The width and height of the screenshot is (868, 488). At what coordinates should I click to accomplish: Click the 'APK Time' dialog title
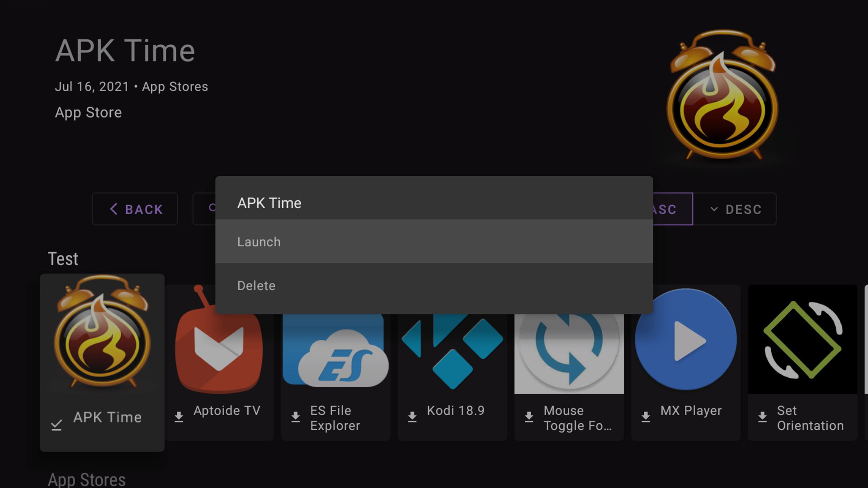pos(269,203)
